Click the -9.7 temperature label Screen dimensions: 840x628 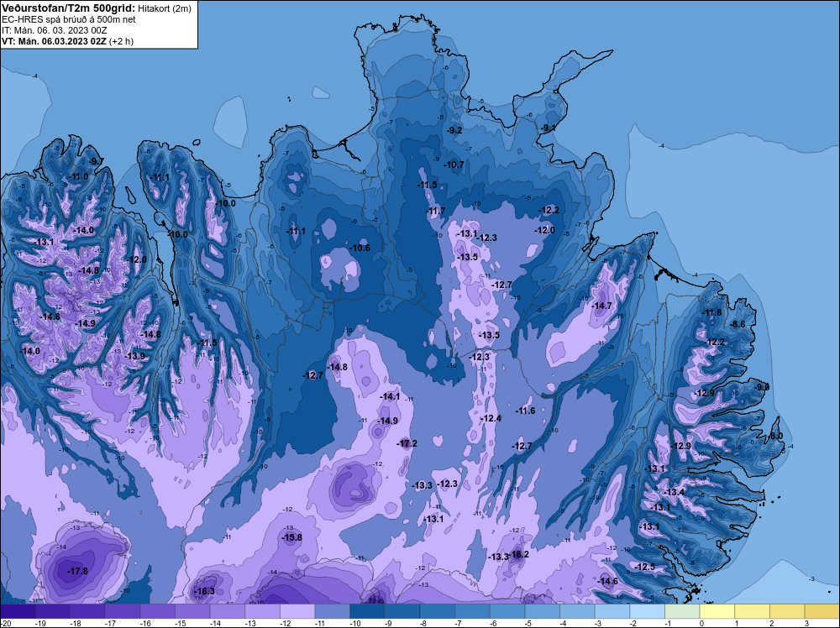click(x=97, y=161)
